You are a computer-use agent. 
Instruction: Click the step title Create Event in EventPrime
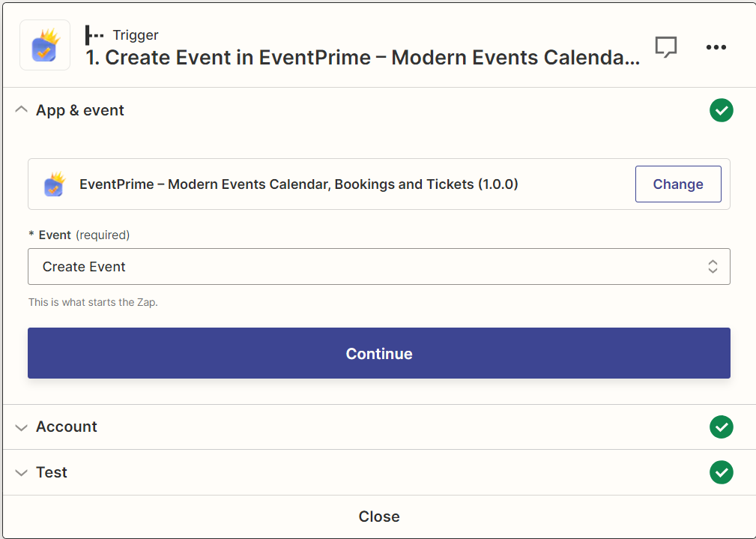click(363, 58)
